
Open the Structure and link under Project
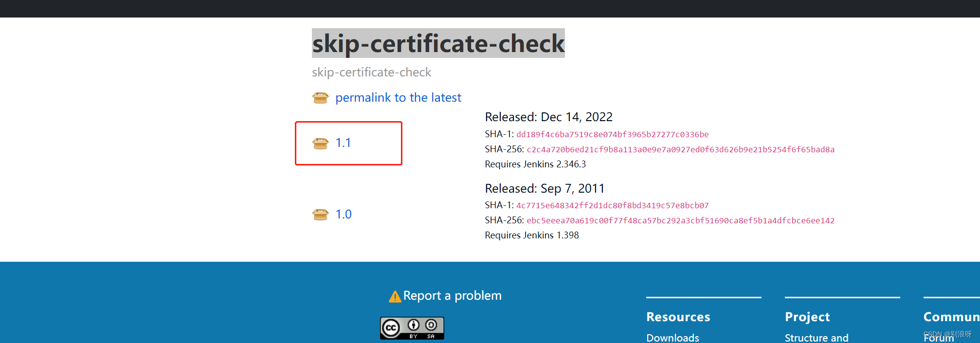pyautogui.click(x=817, y=338)
